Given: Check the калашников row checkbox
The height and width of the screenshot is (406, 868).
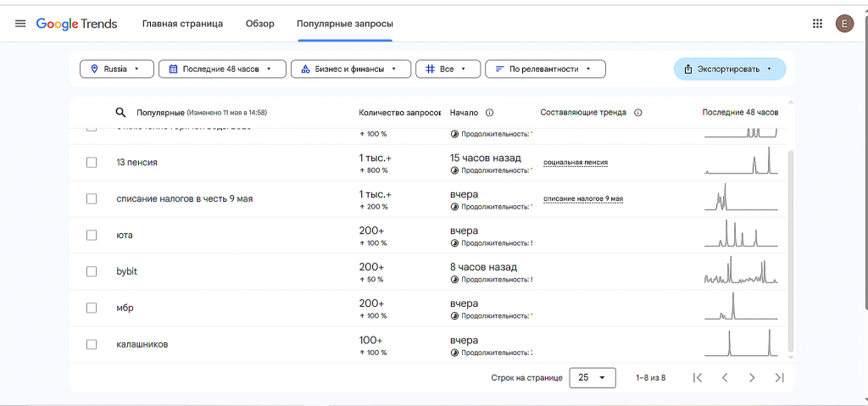Looking at the screenshot, I should pos(92,344).
